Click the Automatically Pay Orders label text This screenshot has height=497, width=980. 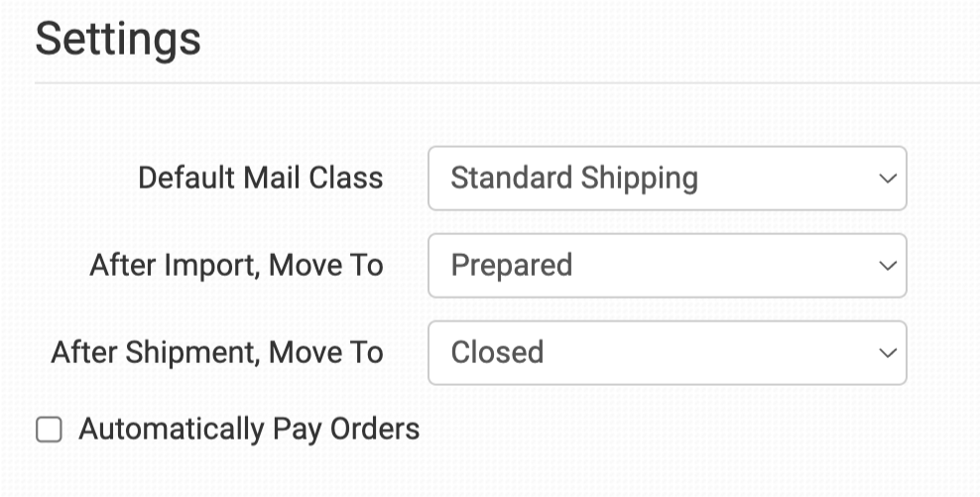249,430
